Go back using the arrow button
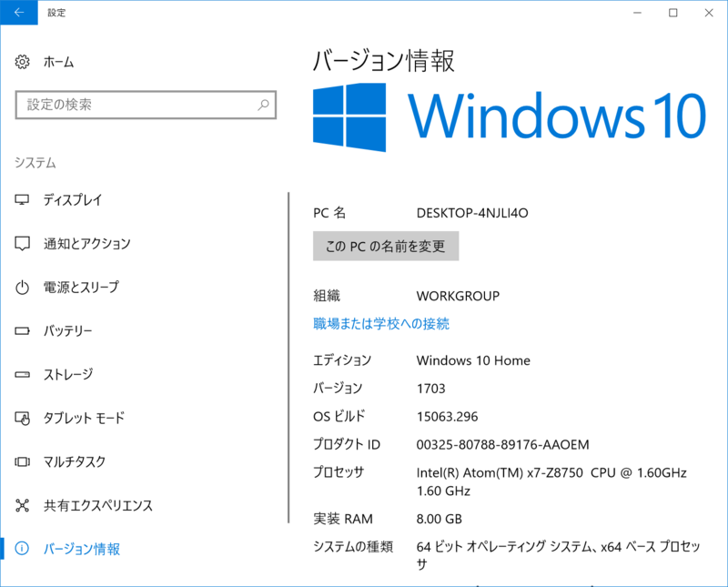Screen dimensions: 728x587 pyautogui.click(x=19, y=13)
